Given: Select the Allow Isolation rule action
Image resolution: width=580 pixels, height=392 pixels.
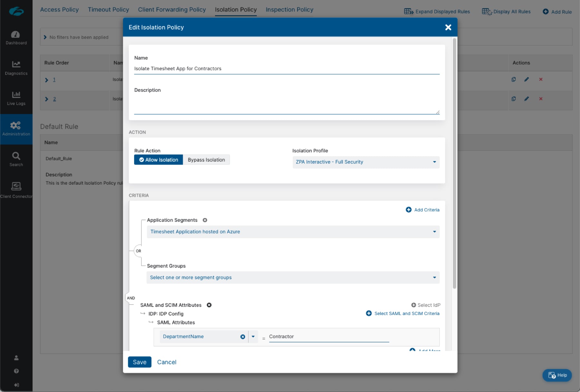Looking at the screenshot, I should 159,160.
